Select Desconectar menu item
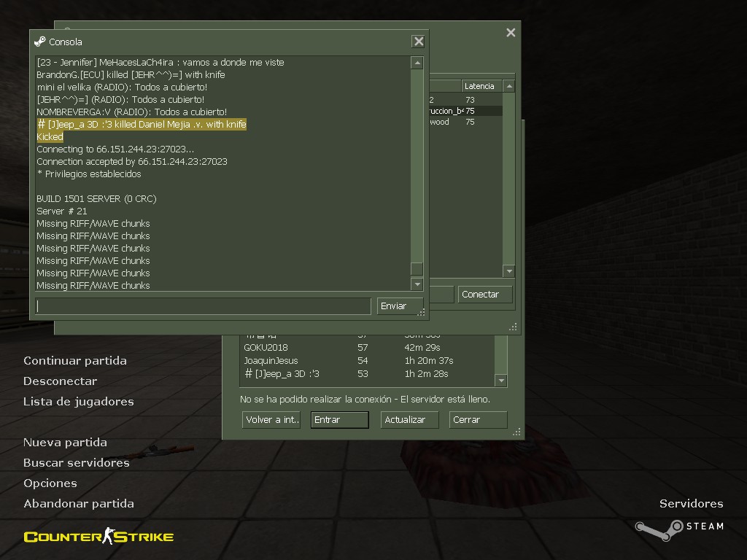This screenshot has width=747, height=560. coord(60,381)
